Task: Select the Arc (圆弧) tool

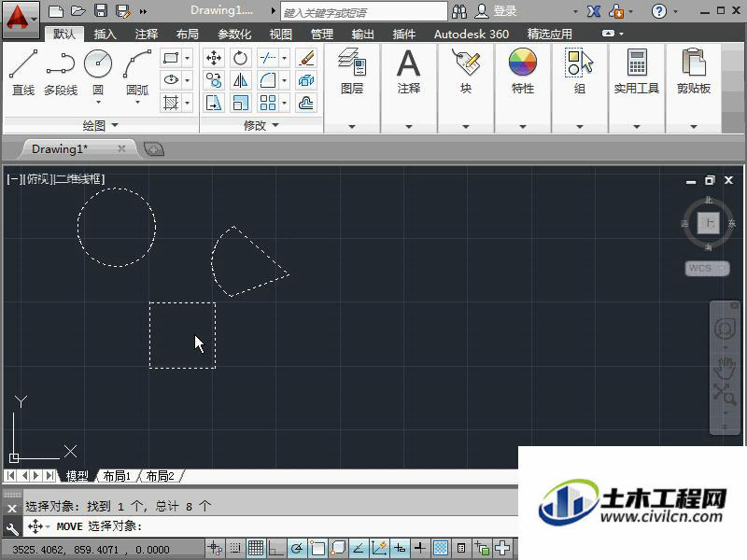Action: (x=137, y=72)
